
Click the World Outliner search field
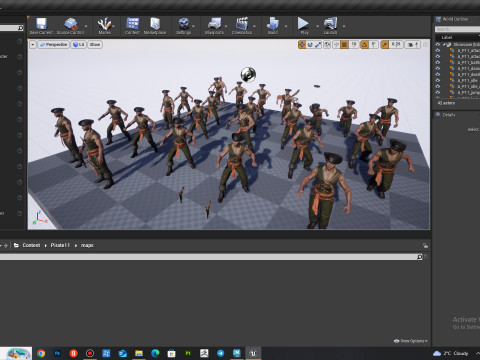click(x=457, y=29)
